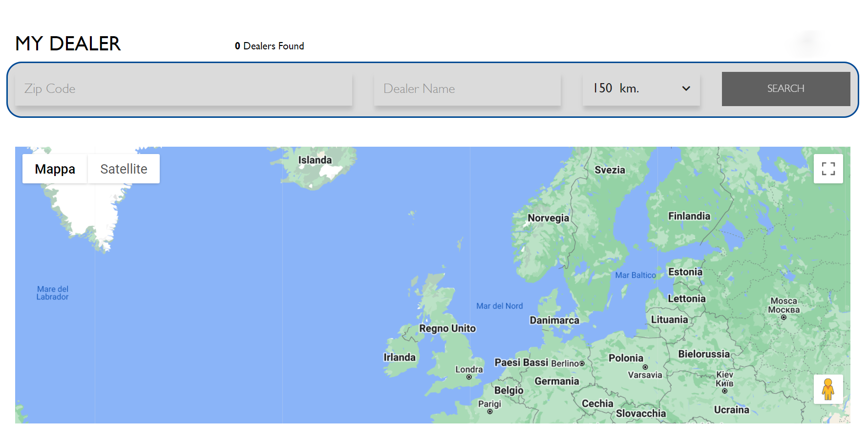868x444 pixels.
Task: Switch to the Satellite map view
Action: click(x=124, y=169)
